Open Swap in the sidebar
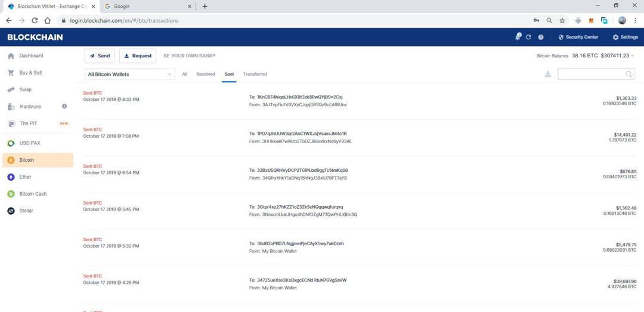 click(x=26, y=89)
